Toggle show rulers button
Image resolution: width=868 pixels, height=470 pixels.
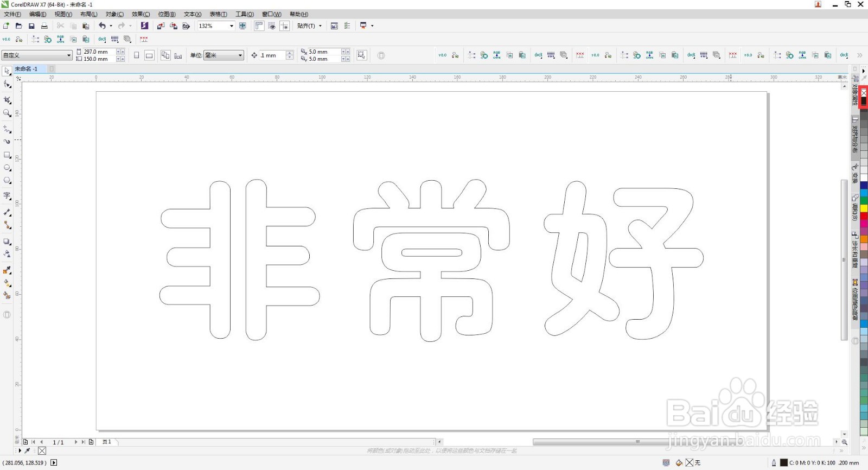(259, 26)
